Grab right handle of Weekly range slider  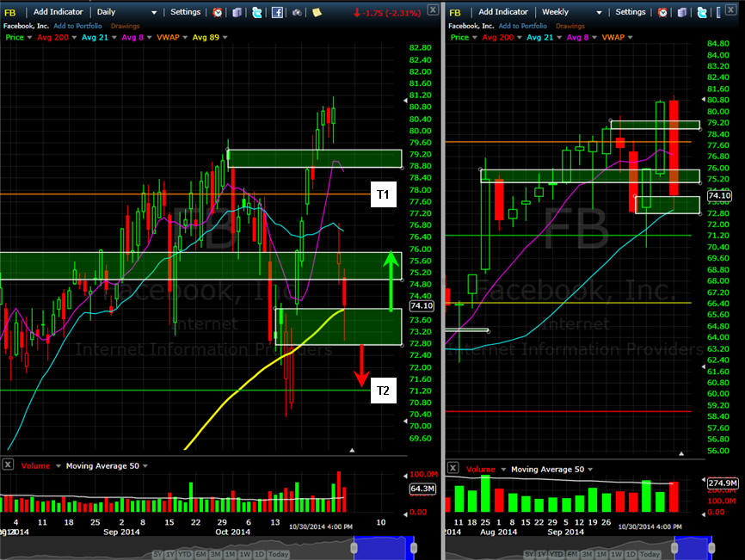(711, 548)
